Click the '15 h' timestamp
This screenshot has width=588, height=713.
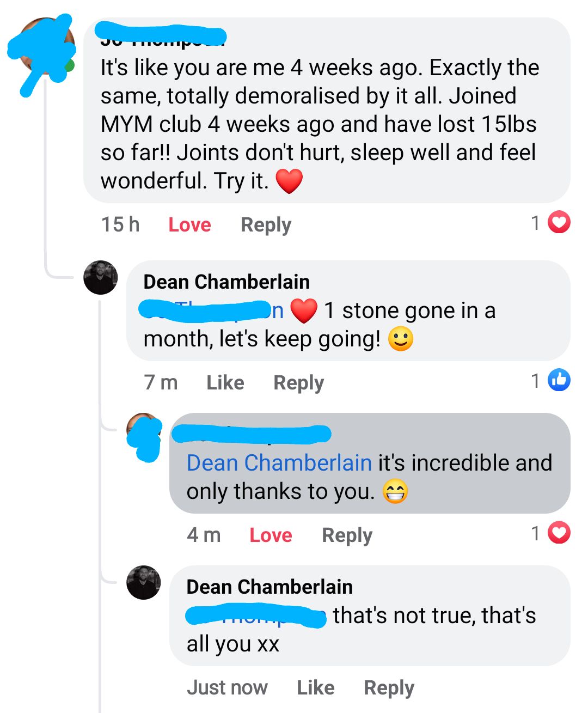[120, 224]
